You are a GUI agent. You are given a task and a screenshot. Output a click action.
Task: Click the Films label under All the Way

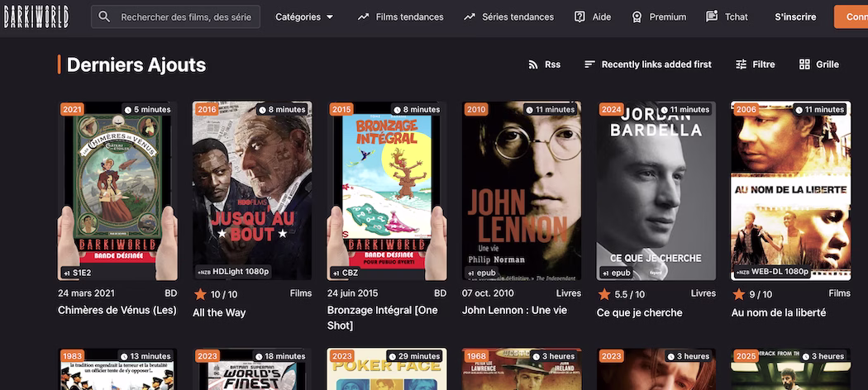(x=301, y=293)
